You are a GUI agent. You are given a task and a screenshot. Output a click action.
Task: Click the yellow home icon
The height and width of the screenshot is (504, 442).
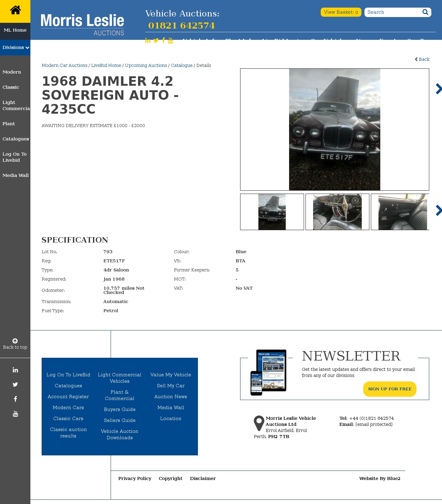pyautogui.click(x=15, y=10)
